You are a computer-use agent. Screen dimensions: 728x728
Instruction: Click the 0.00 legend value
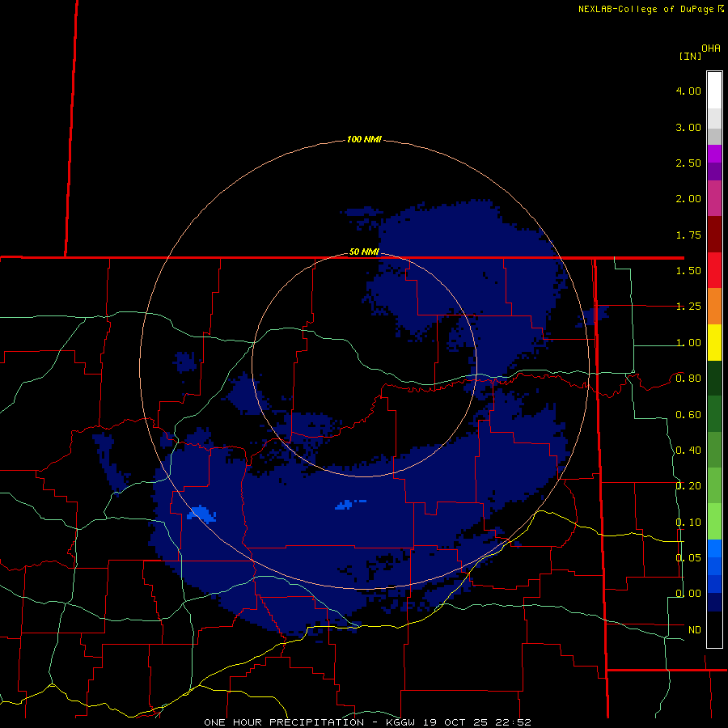point(688,594)
